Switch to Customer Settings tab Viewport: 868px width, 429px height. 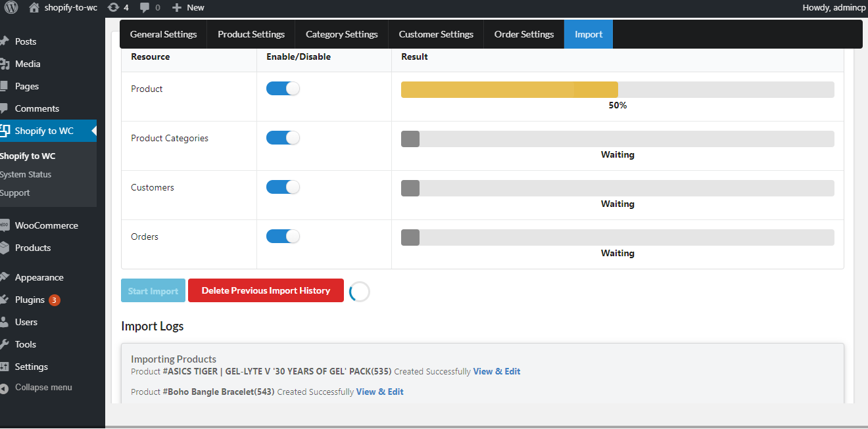(x=436, y=34)
